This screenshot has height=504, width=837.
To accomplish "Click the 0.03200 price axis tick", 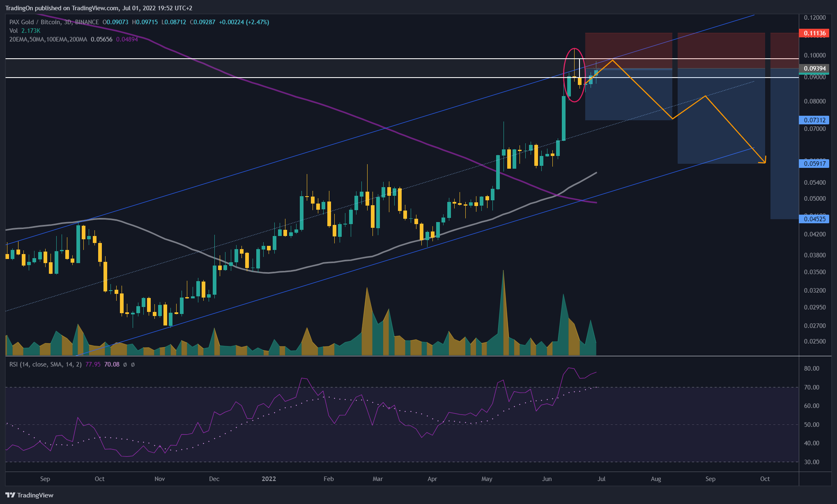I will click(814, 291).
